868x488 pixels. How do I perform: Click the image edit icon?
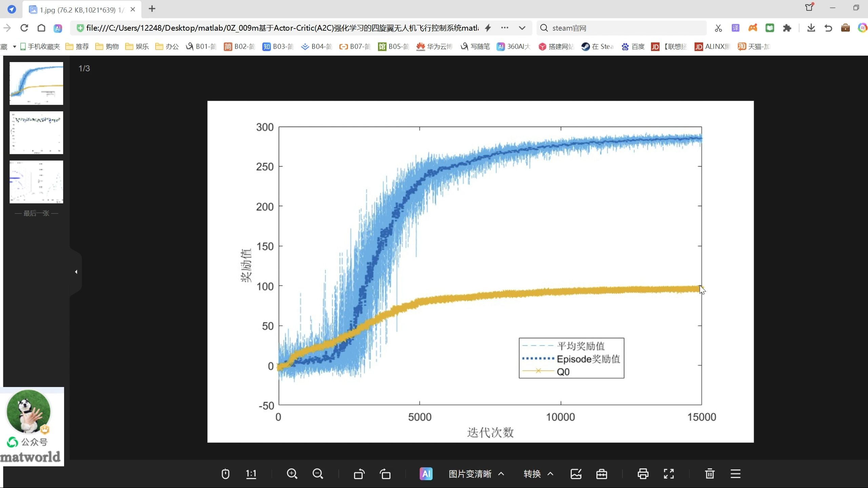coord(576,474)
